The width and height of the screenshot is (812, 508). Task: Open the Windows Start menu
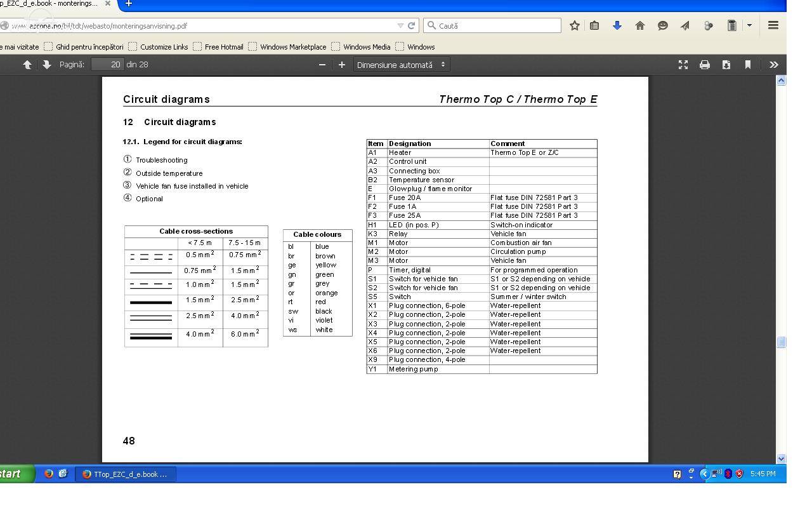point(16,474)
